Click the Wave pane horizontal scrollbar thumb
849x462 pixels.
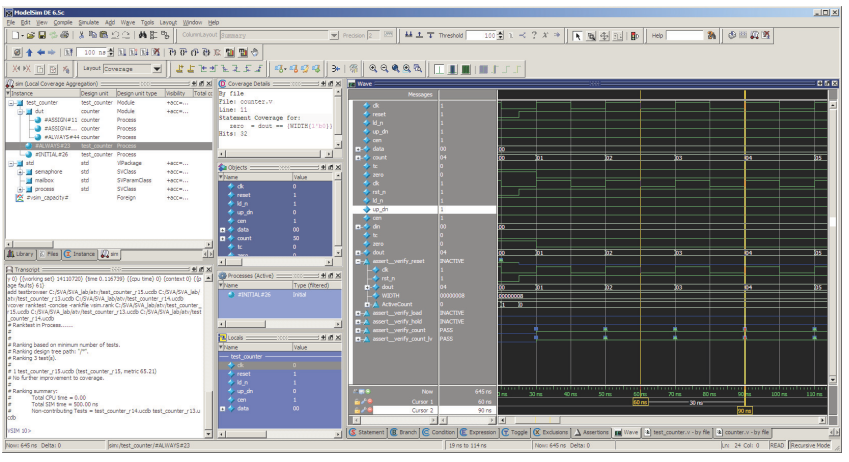tap(538, 420)
